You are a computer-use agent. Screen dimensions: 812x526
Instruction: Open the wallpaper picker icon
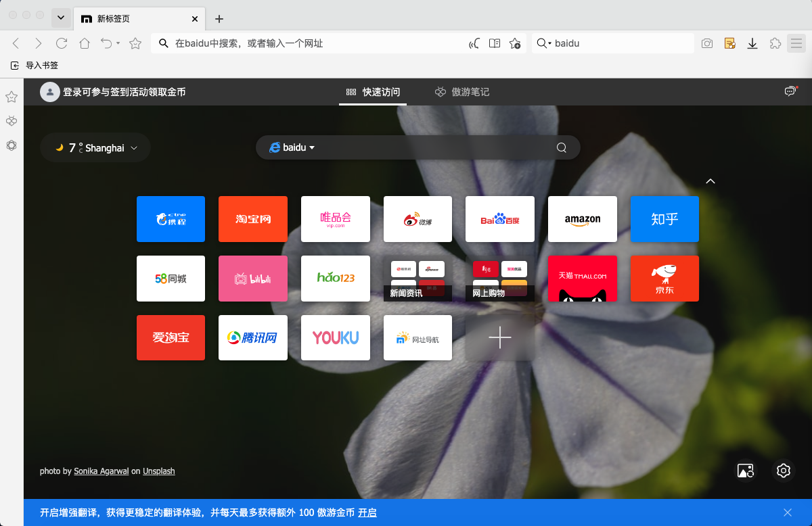(745, 471)
